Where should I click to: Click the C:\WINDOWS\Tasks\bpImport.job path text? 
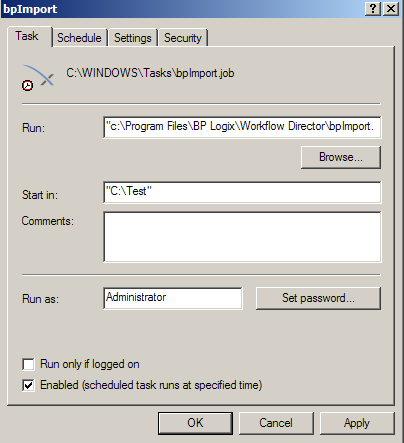[x=150, y=73]
